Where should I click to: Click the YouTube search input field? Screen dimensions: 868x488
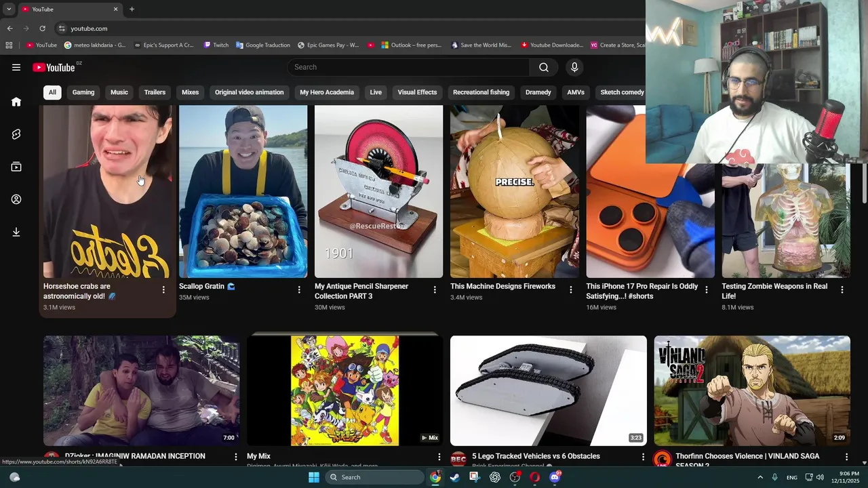point(408,67)
